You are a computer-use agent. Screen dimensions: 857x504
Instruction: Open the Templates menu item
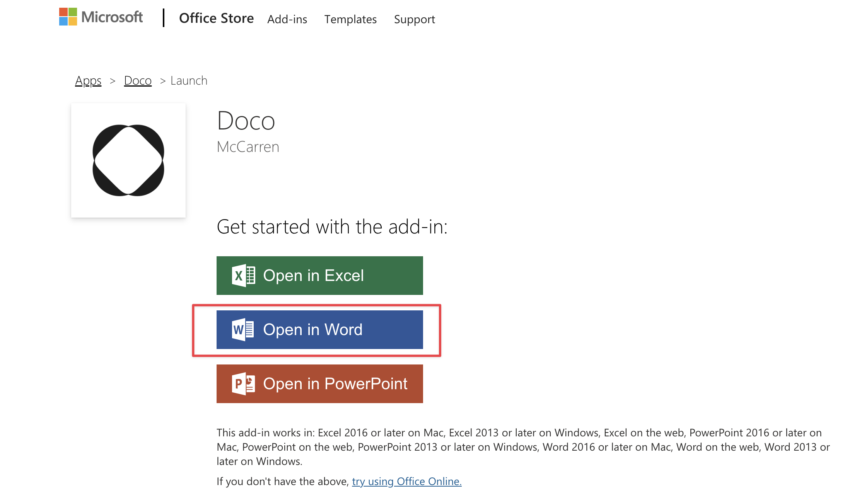click(350, 19)
